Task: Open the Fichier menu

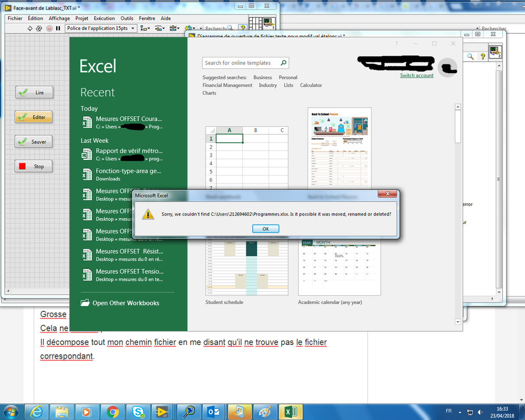Action: pyautogui.click(x=15, y=18)
